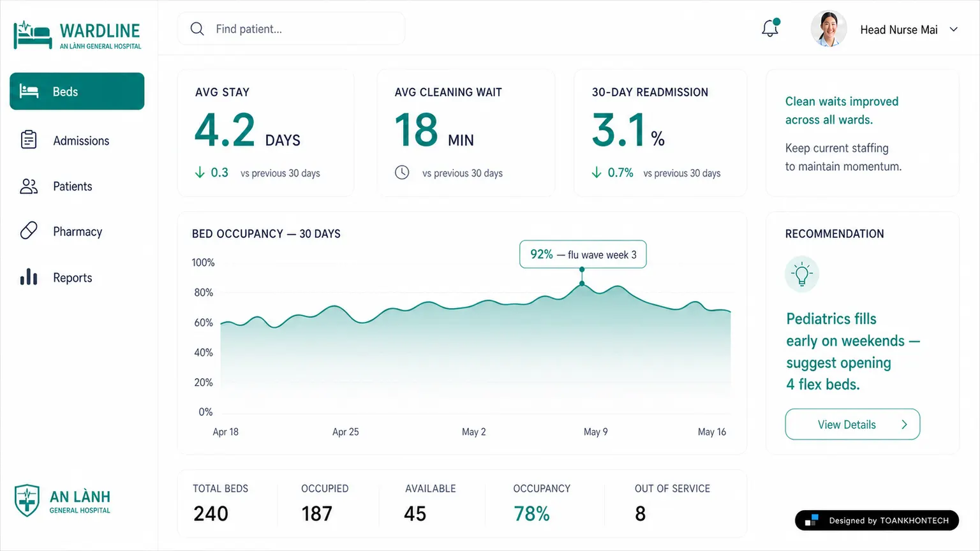Click the Designed by ToanKhonTech badge icon

pyautogui.click(x=812, y=520)
